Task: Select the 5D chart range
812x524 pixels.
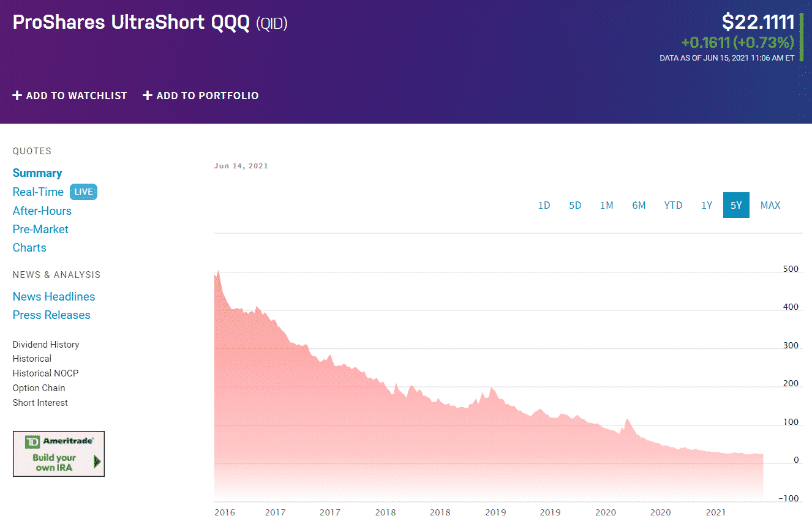Action: click(575, 205)
